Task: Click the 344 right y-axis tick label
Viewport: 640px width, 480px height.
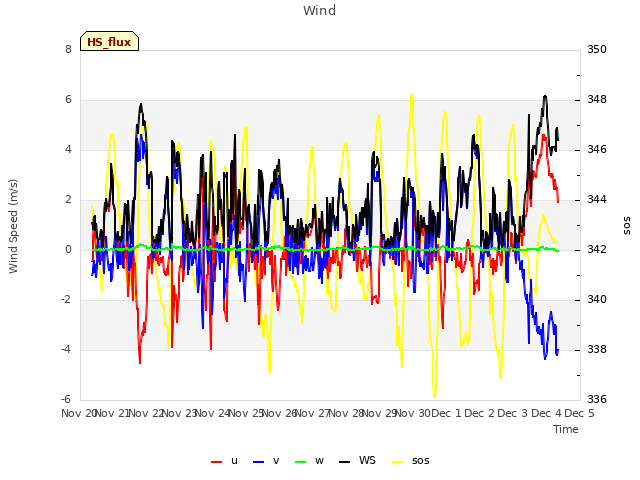Action: 597,200
